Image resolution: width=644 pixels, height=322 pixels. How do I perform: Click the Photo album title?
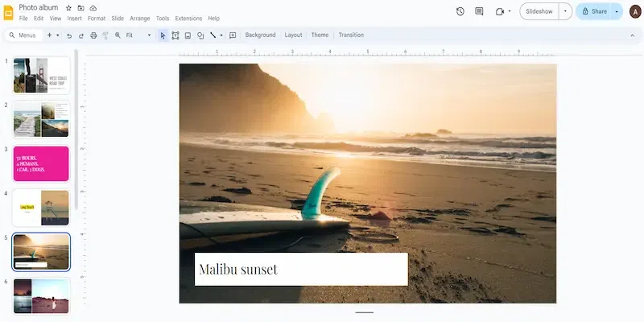pyautogui.click(x=39, y=7)
